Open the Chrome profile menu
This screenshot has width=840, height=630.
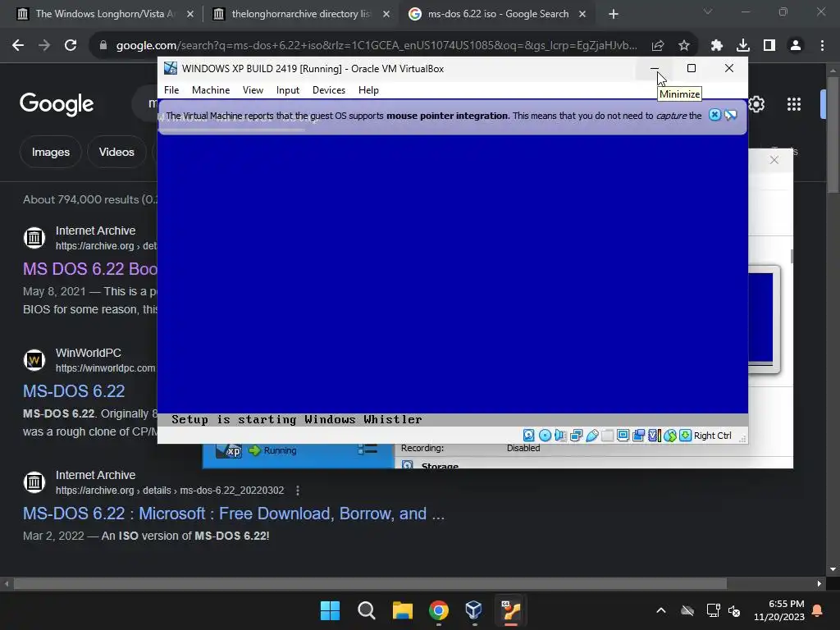[796, 46]
